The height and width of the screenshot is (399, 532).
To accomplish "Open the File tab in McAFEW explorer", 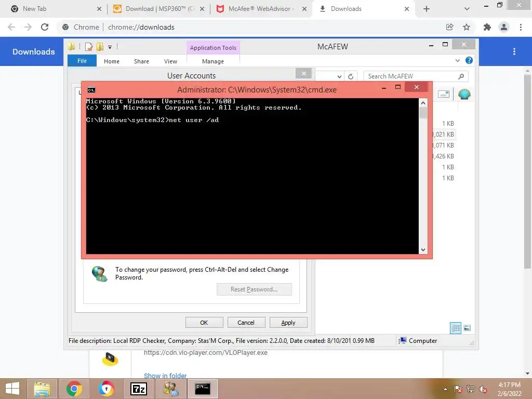I will 82,61.
